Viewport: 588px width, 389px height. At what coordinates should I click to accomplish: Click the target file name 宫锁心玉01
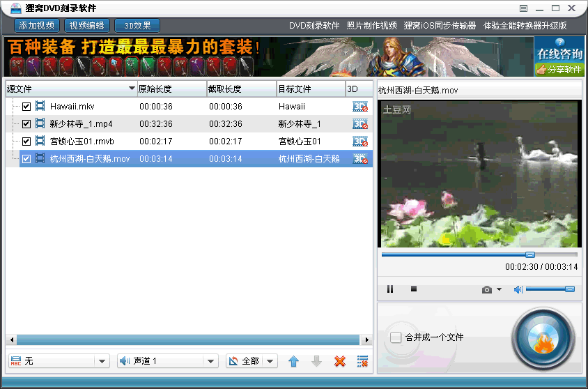pos(300,142)
